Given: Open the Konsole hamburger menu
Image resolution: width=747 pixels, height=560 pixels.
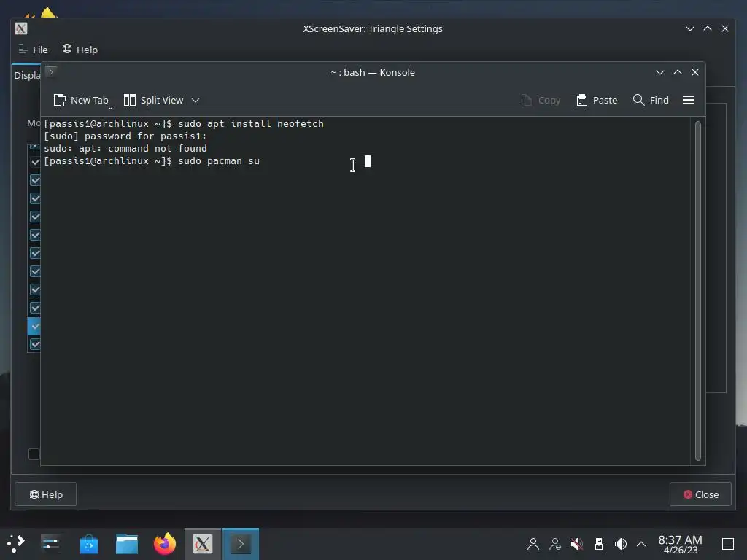Looking at the screenshot, I should point(689,100).
